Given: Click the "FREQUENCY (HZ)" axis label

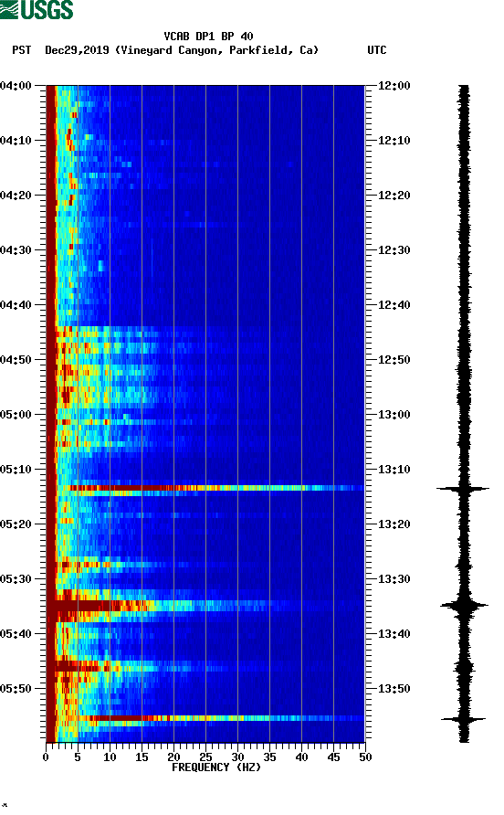Looking at the screenshot, I should [216, 767].
